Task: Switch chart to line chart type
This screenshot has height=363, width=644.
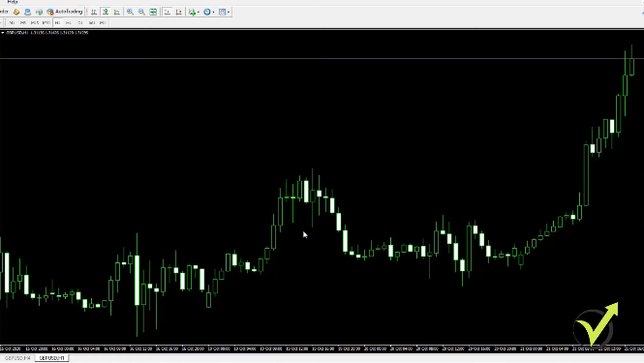Action: point(117,12)
